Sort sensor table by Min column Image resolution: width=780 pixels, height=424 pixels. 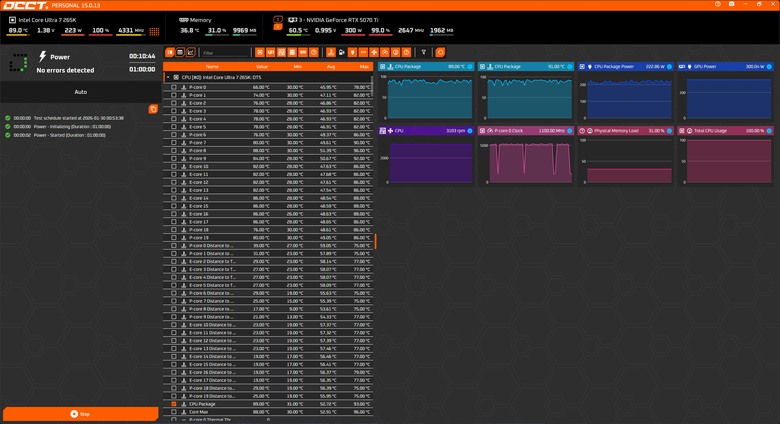(297, 67)
